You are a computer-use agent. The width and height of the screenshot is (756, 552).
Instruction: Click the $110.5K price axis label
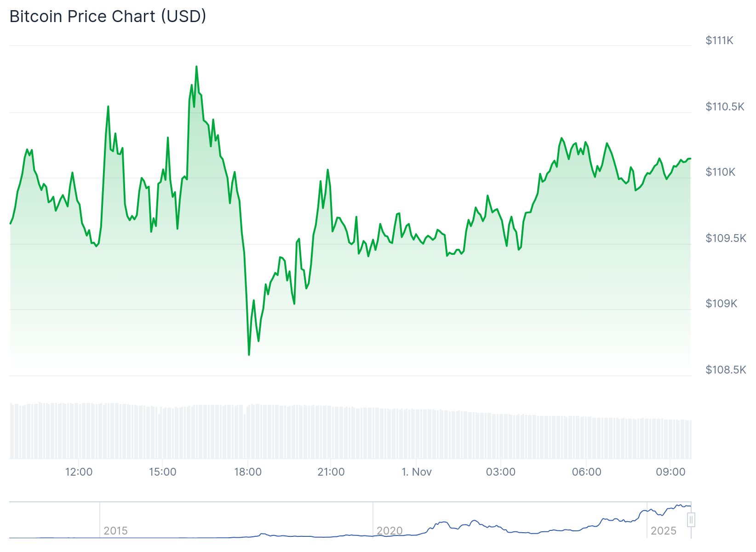pyautogui.click(x=725, y=107)
